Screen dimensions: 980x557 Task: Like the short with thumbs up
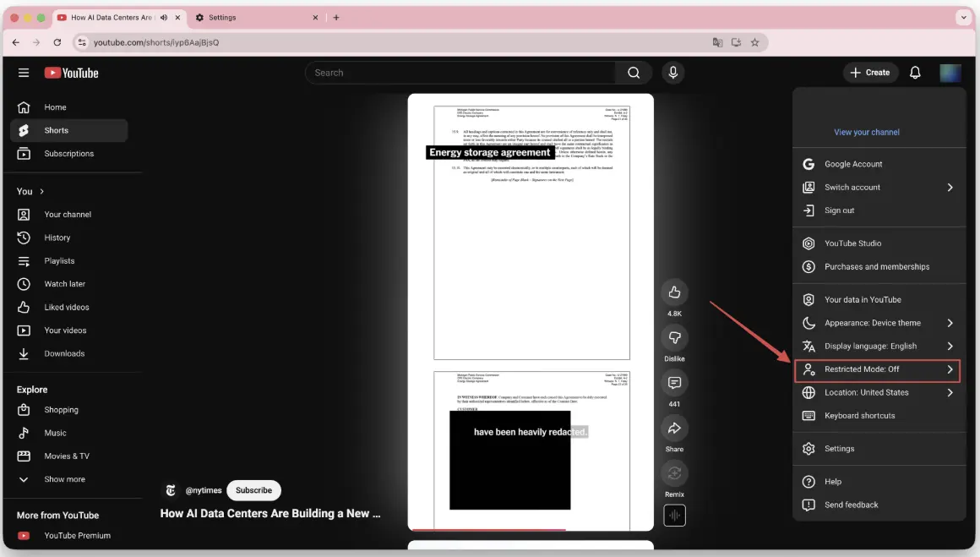coord(674,292)
